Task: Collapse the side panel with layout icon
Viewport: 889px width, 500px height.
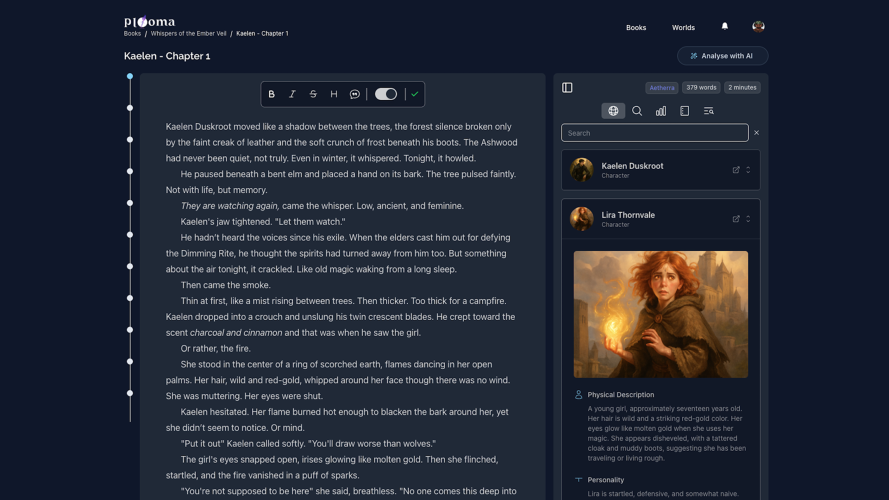Action: click(567, 87)
